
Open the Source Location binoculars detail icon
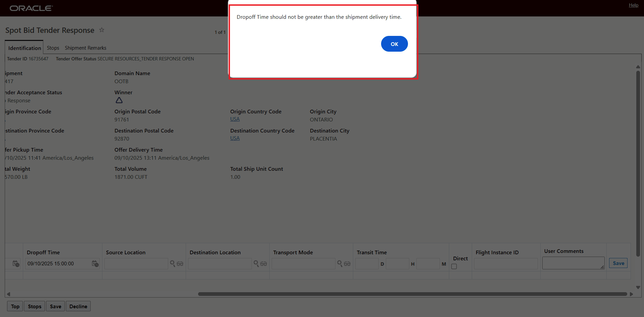180,264
